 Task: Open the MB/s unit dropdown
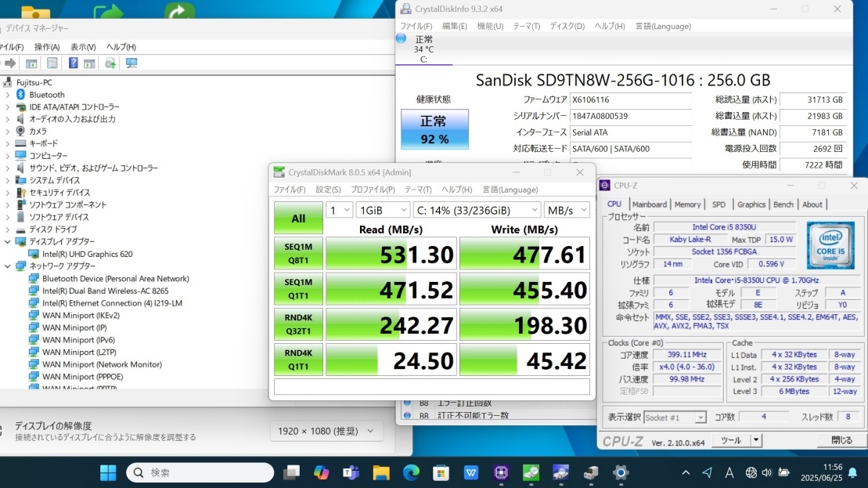(567, 211)
